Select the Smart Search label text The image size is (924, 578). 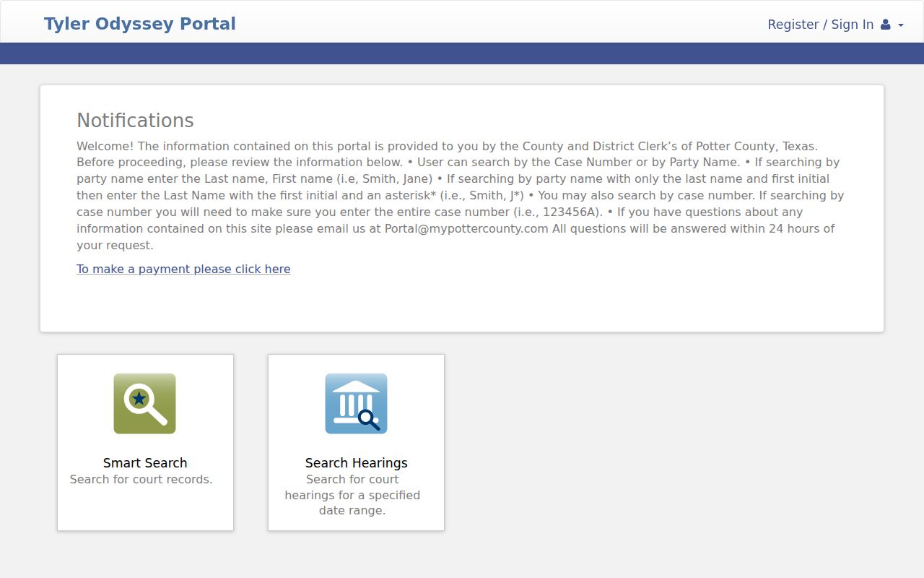145,463
